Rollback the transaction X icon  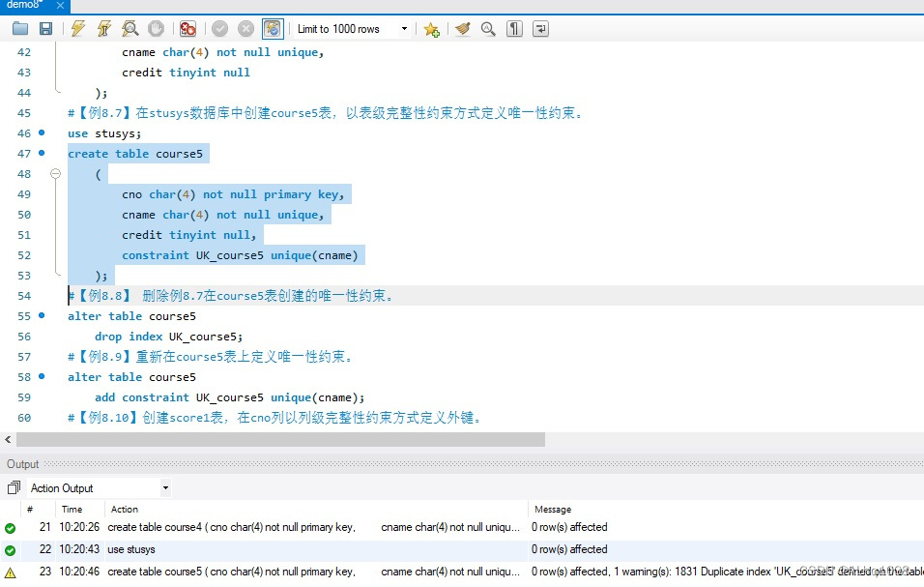tap(245, 28)
